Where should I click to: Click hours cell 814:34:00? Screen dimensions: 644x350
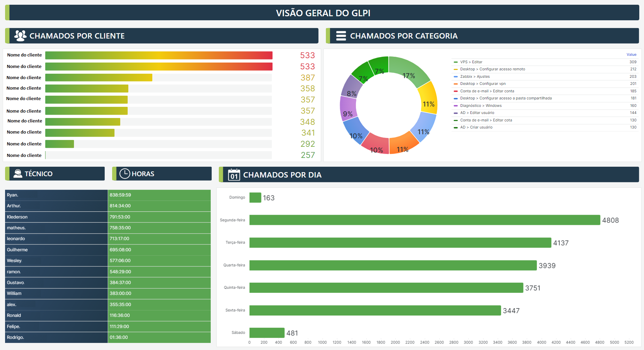click(159, 206)
